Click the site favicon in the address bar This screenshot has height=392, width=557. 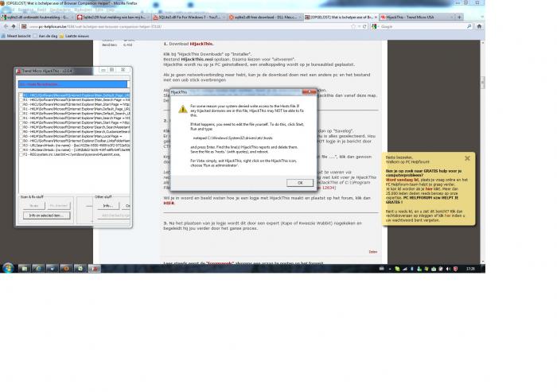24,26
